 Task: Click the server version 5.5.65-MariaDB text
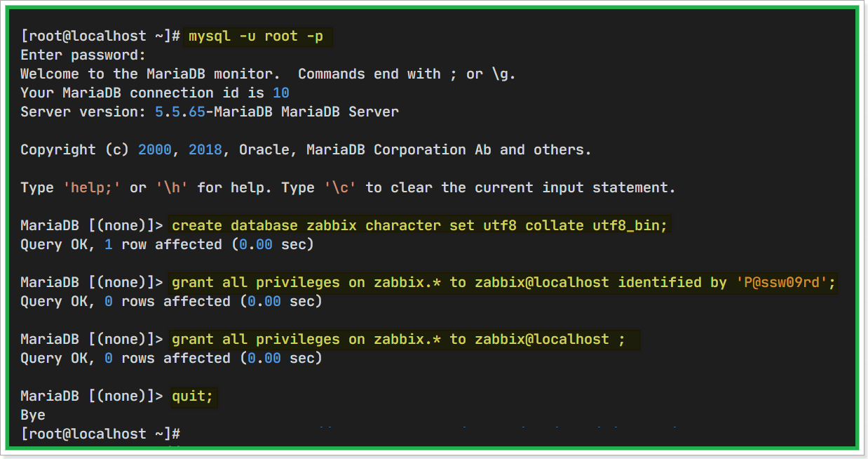pos(231,112)
